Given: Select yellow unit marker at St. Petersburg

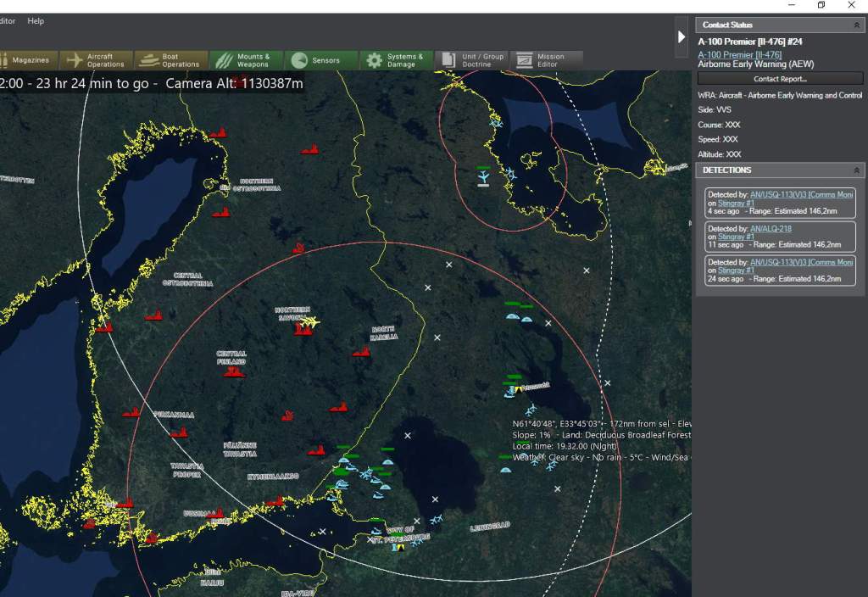Looking at the screenshot, I should pyautogui.click(x=399, y=548).
